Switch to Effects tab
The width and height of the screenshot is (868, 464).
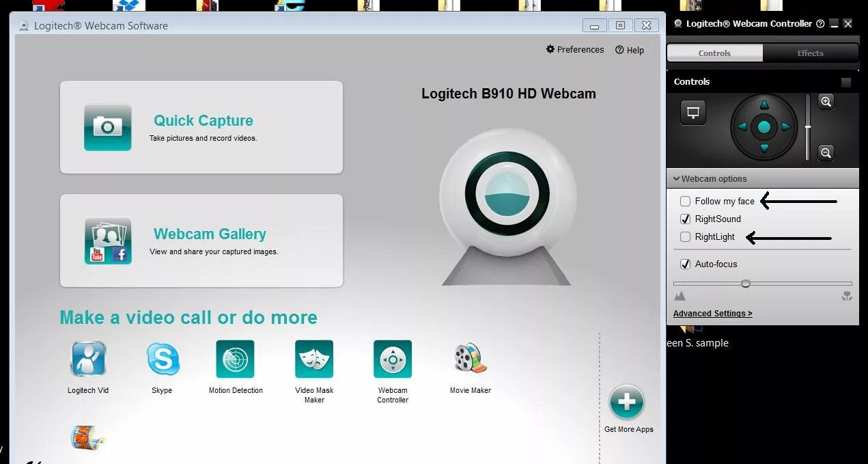[x=811, y=53]
